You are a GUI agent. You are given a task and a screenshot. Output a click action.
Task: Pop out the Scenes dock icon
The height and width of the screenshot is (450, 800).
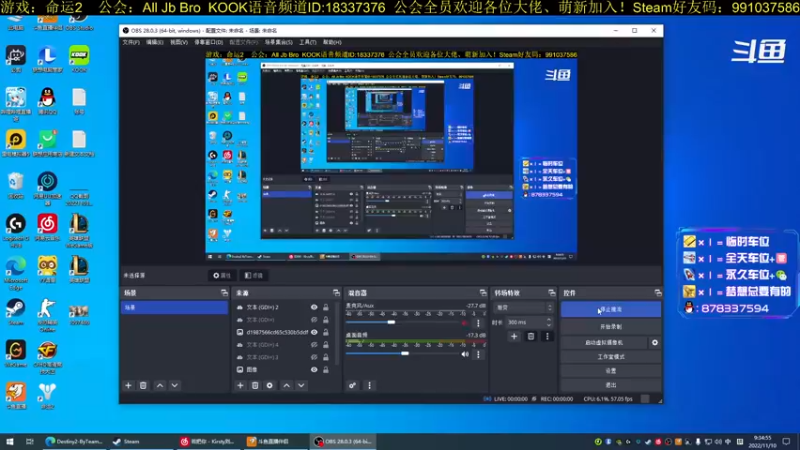click(224, 293)
